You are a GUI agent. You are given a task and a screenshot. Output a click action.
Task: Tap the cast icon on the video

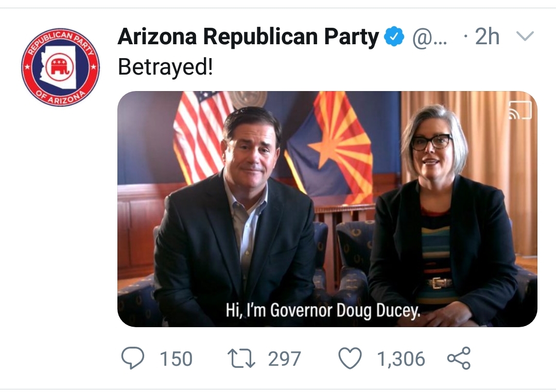[520, 110]
